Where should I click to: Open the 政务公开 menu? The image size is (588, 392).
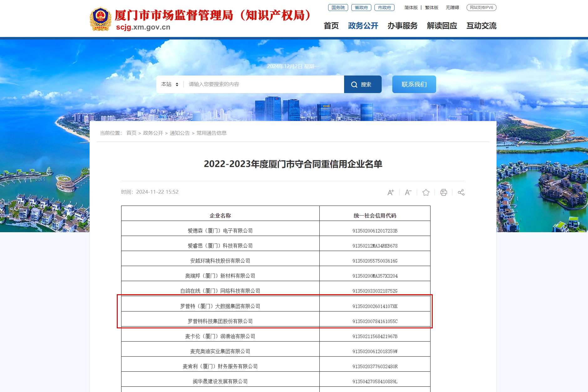tap(363, 26)
